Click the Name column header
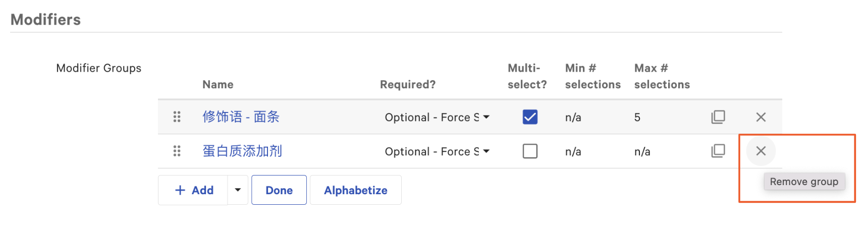The height and width of the screenshot is (232, 868). point(218,84)
